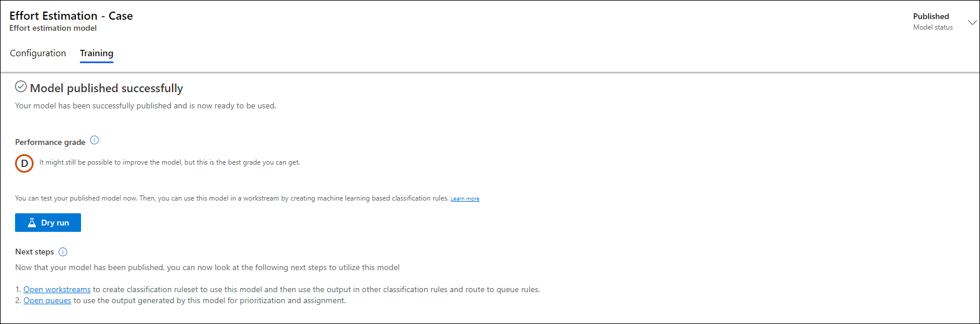
Task: Follow the Open workstreams link
Action: point(57,289)
